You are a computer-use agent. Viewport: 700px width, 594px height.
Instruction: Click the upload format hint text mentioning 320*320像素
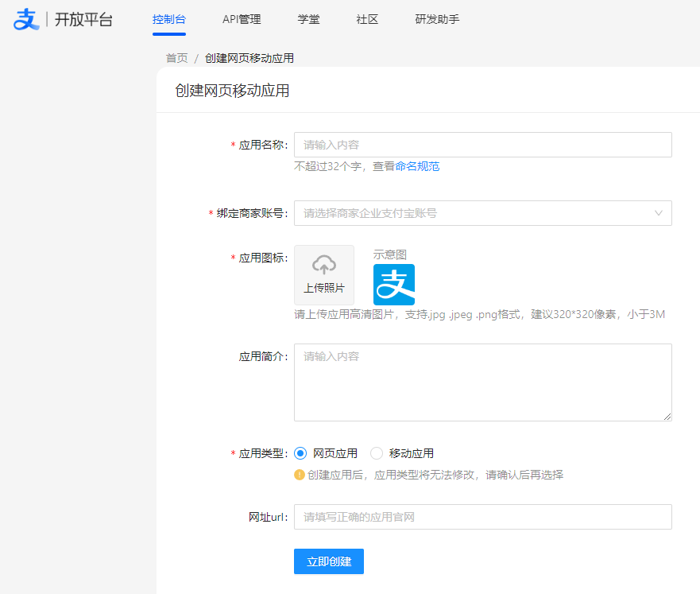coord(479,314)
